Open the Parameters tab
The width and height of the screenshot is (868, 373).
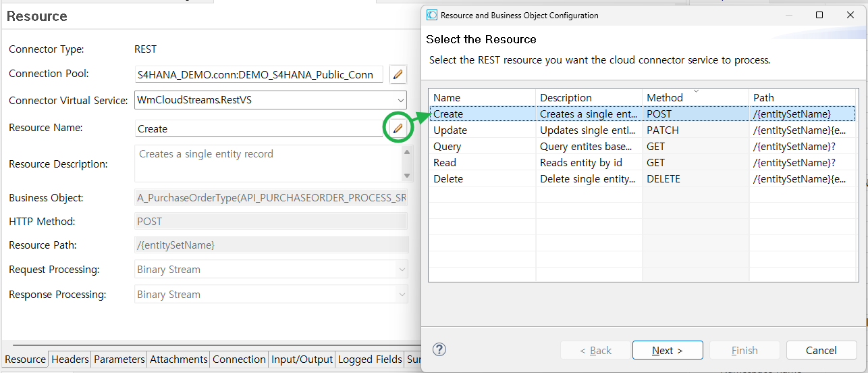(119, 359)
